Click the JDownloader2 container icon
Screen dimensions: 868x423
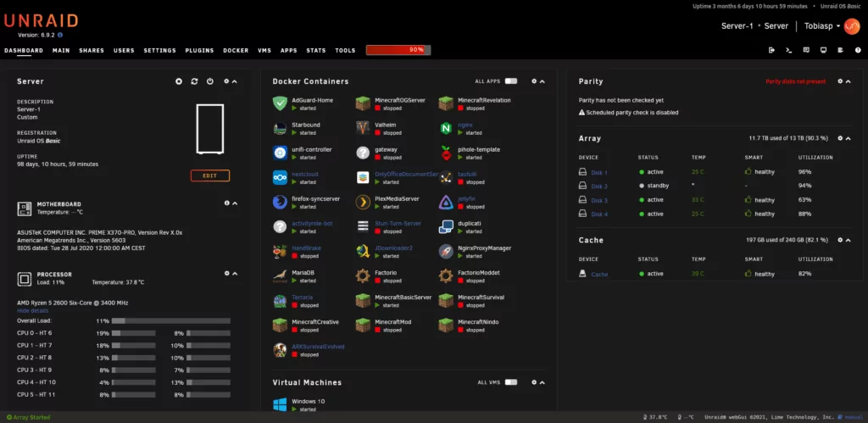point(363,252)
